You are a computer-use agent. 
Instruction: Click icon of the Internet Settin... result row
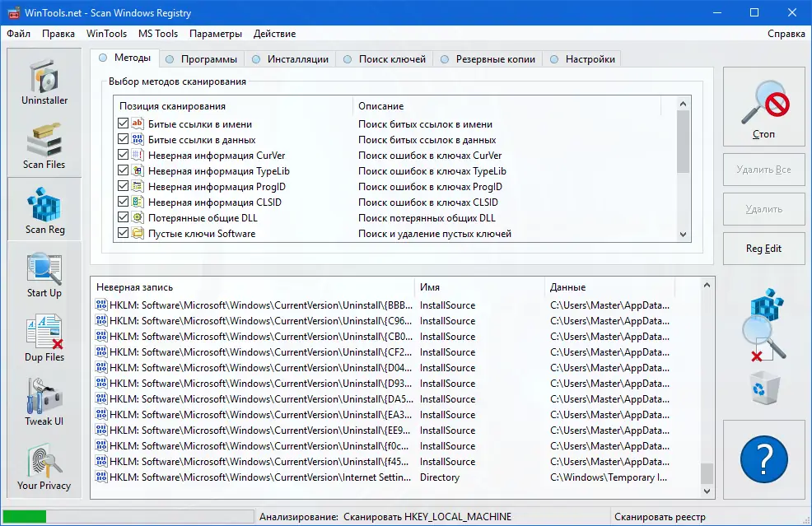pyautogui.click(x=101, y=477)
